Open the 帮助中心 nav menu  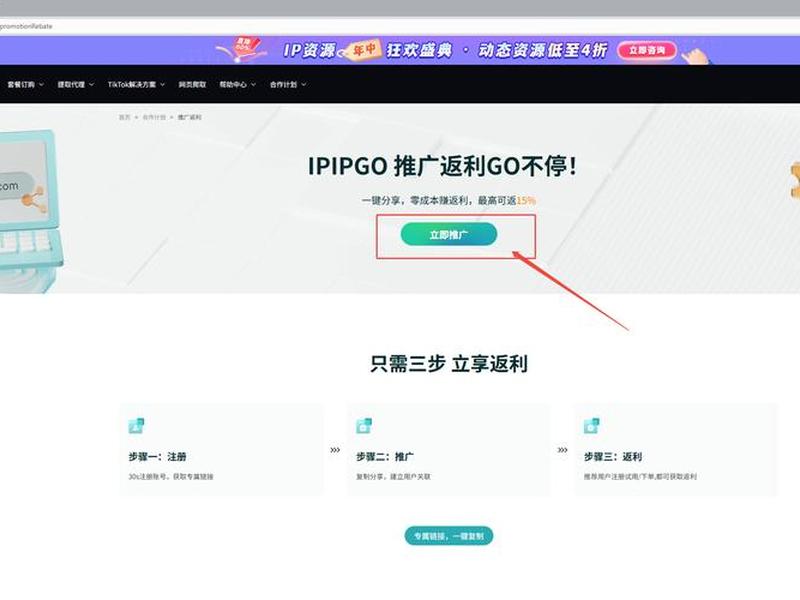pos(237,84)
